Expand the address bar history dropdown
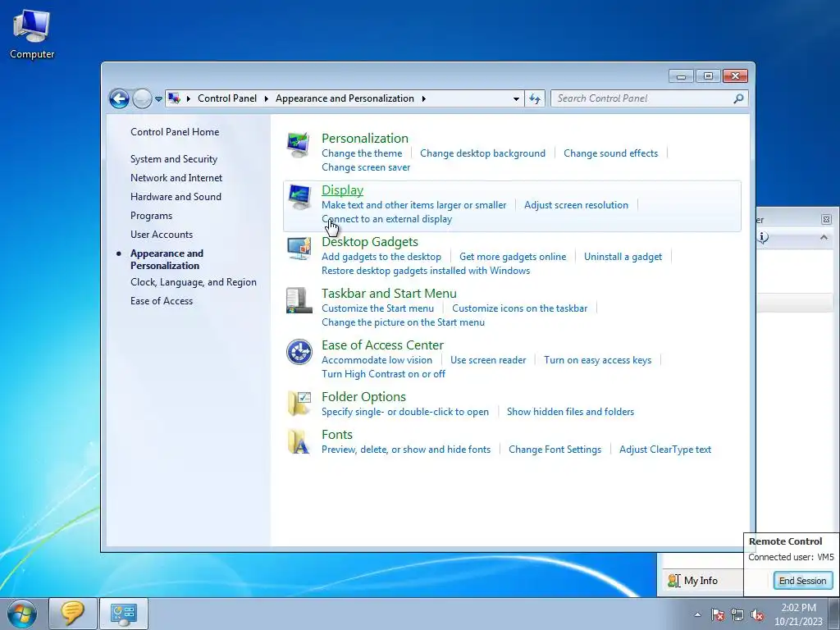840x630 pixels. click(516, 98)
